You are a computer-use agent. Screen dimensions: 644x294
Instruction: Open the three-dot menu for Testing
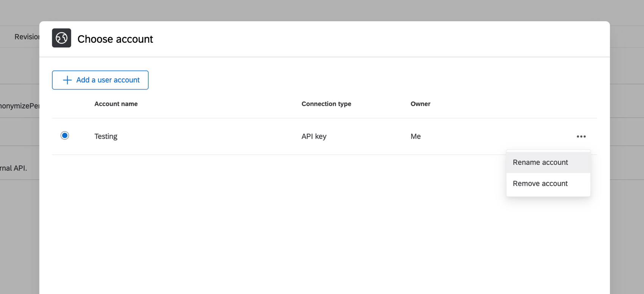point(581,136)
